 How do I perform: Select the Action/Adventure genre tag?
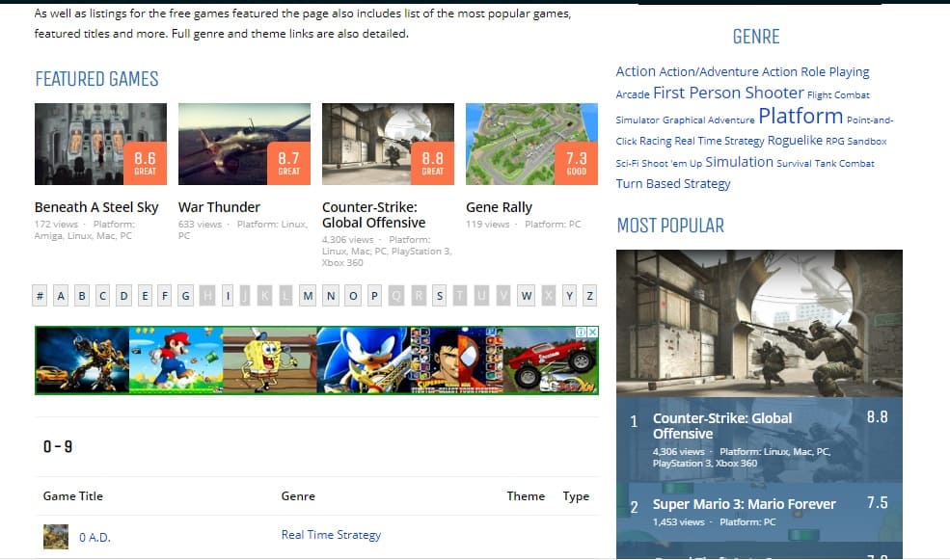[708, 72]
